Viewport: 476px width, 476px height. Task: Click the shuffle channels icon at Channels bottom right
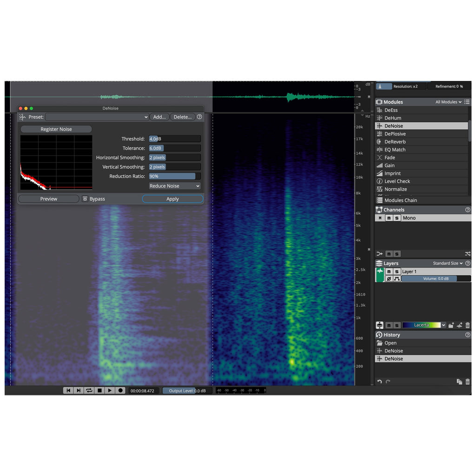pyautogui.click(x=468, y=254)
